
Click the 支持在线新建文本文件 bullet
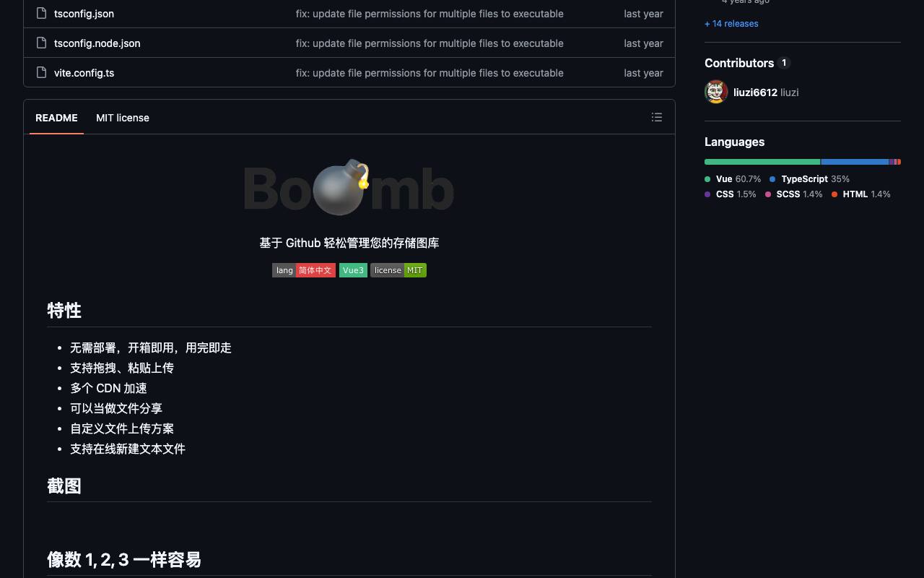point(128,449)
